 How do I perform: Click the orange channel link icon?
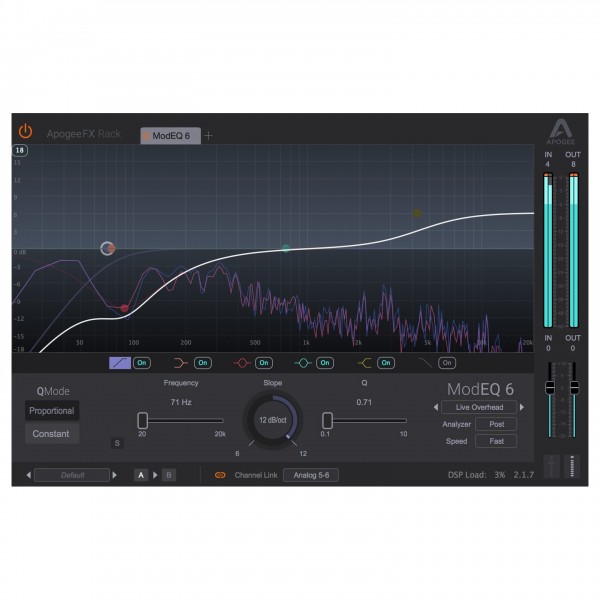click(220, 475)
